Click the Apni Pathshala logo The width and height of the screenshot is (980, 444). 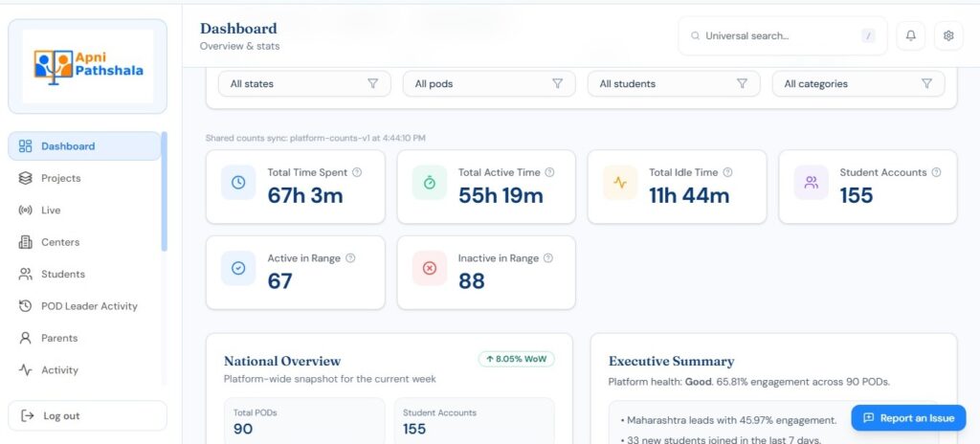(88, 66)
